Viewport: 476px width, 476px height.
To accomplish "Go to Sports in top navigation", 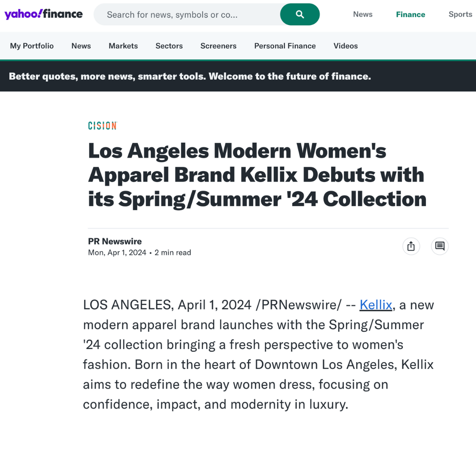I will coord(460,15).
